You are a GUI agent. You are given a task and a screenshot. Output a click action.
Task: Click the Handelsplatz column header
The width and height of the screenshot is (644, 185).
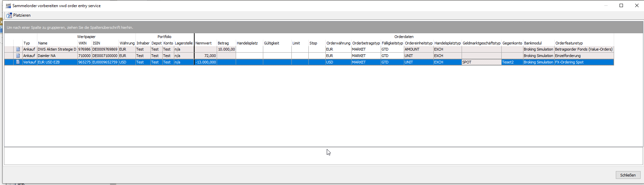click(x=247, y=43)
